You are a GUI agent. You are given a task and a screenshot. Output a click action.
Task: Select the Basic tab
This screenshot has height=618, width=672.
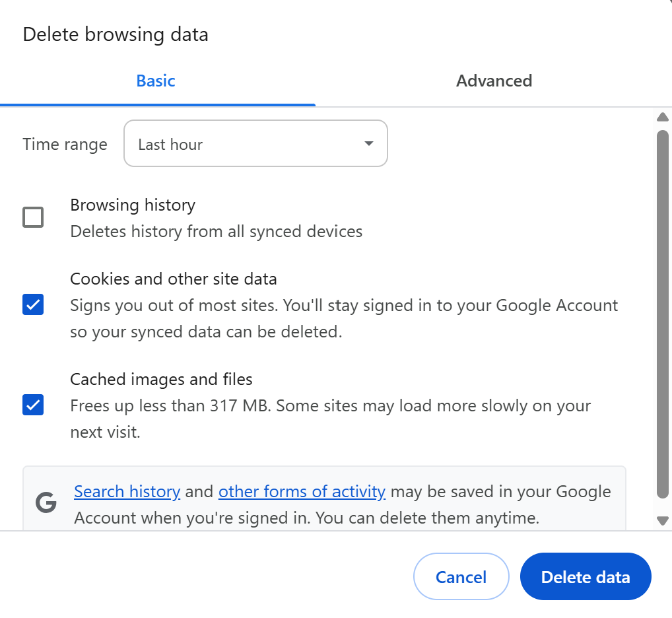(156, 81)
